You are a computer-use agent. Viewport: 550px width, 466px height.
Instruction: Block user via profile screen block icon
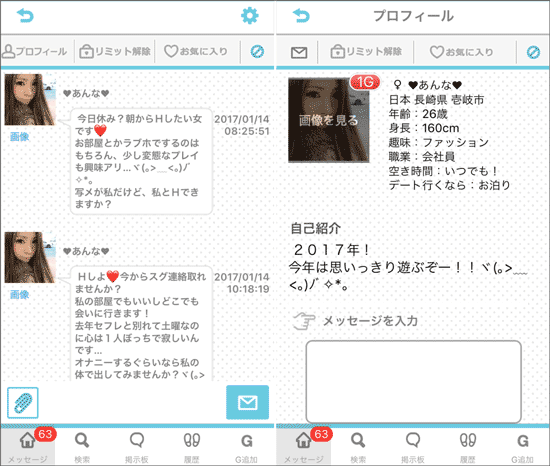[x=533, y=52]
